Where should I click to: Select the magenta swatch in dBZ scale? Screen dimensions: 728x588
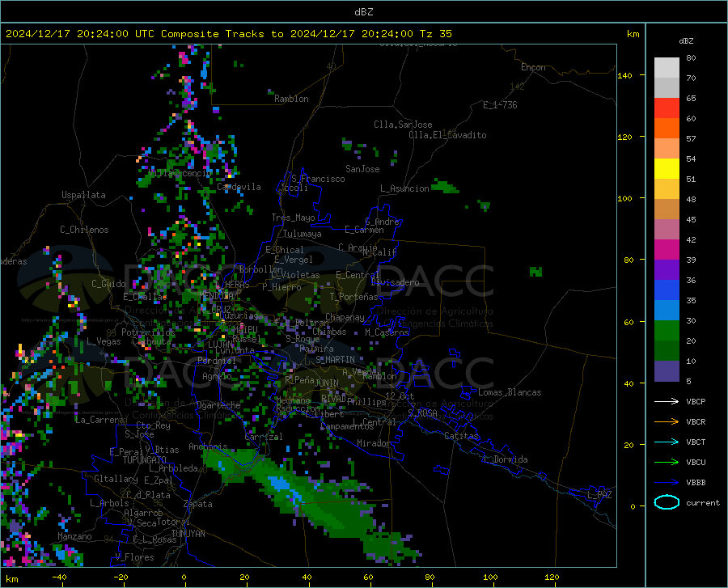[x=667, y=250]
